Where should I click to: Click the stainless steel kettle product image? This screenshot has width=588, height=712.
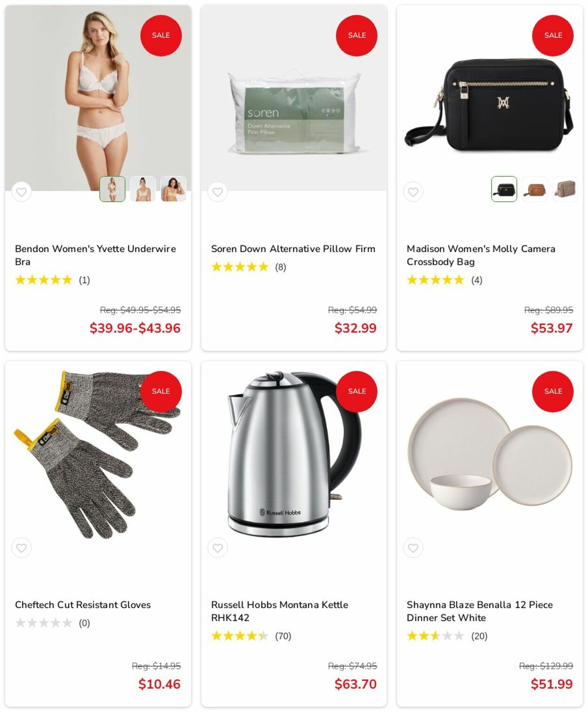click(294, 454)
